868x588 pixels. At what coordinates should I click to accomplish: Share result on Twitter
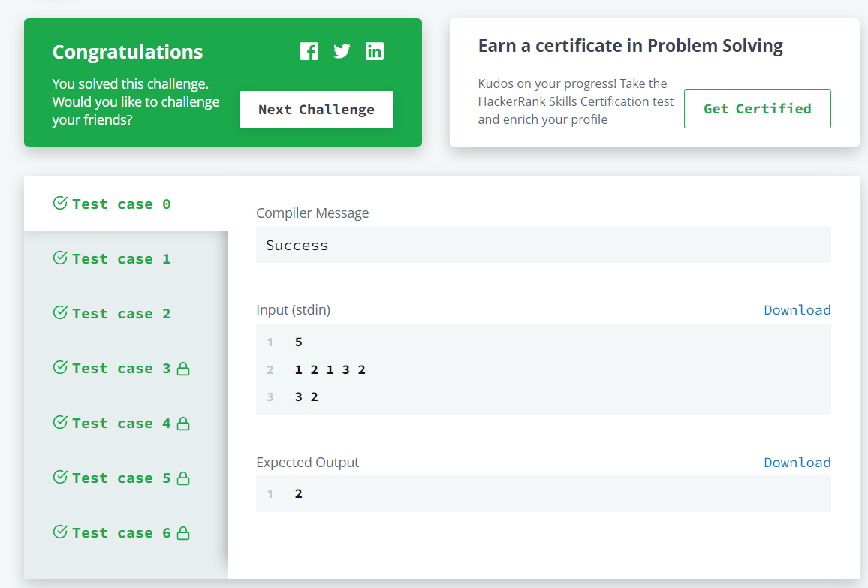click(342, 52)
